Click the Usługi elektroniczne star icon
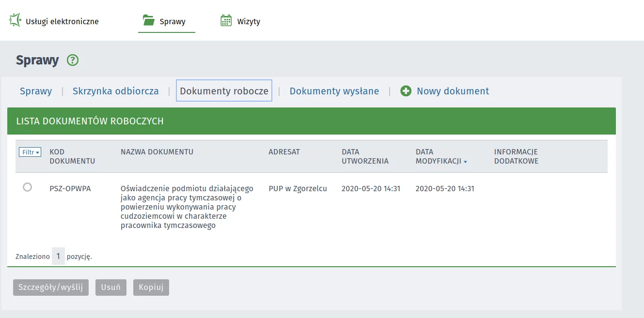Viewport: 644px width, 318px height. [x=16, y=20]
